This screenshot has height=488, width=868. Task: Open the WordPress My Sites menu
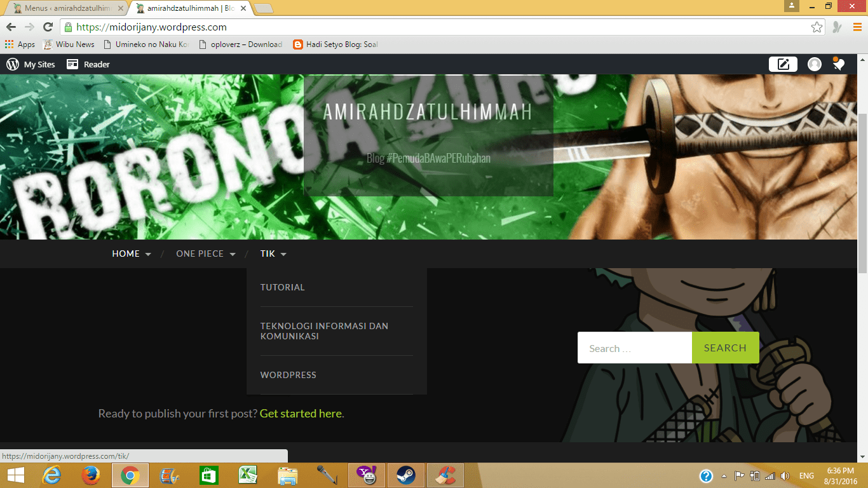click(x=31, y=64)
